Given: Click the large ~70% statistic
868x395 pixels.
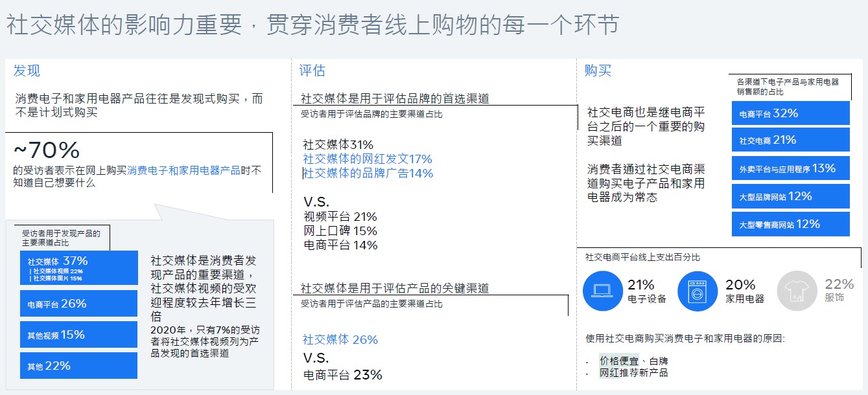Looking at the screenshot, I should (46, 150).
